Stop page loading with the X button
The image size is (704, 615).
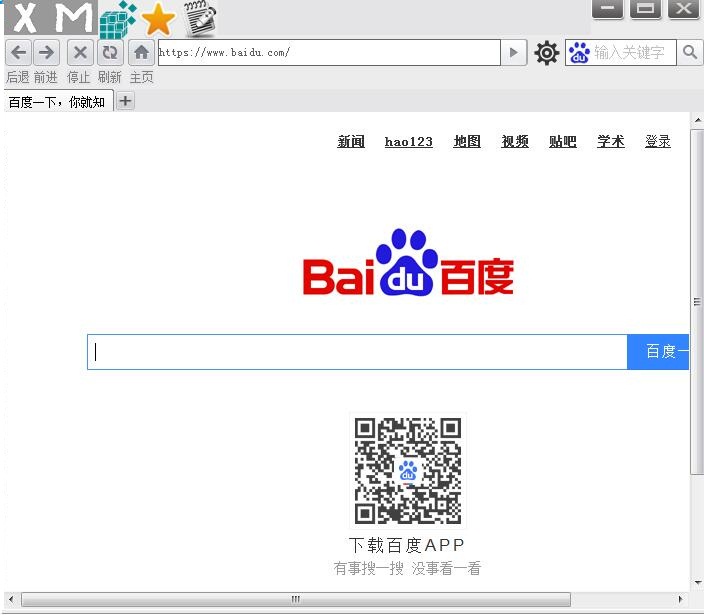(81, 53)
